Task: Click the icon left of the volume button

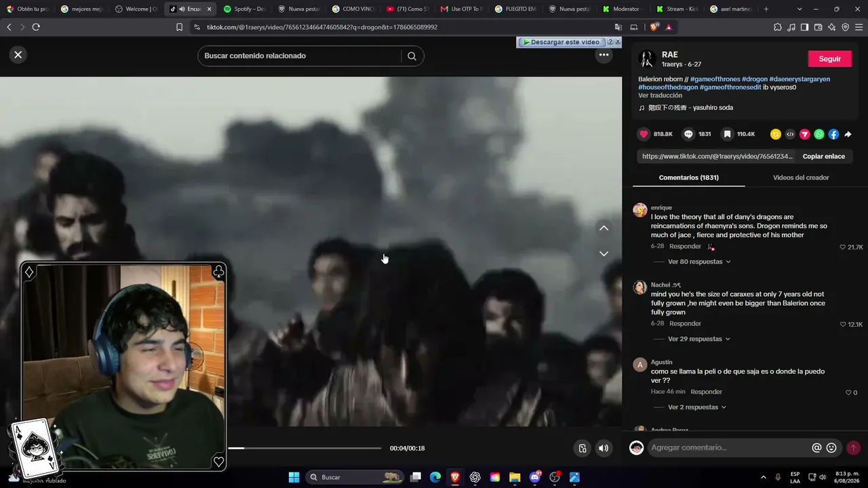Action: [582, 448]
